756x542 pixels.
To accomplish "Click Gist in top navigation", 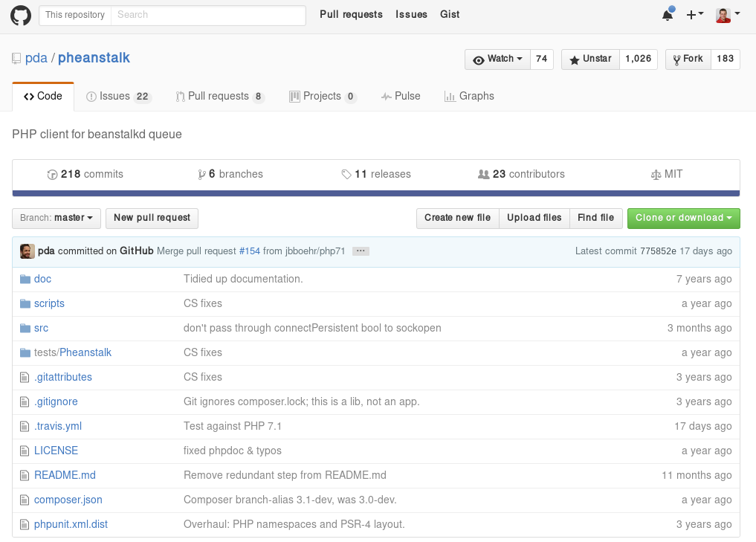I will pyautogui.click(x=450, y=14).
